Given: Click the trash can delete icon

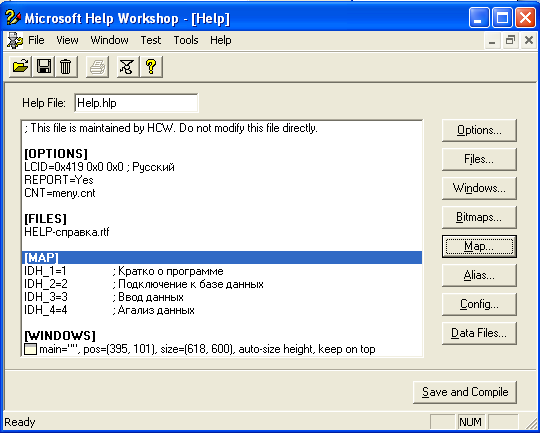Looking at the screenshot, I should tap(66, 66).
